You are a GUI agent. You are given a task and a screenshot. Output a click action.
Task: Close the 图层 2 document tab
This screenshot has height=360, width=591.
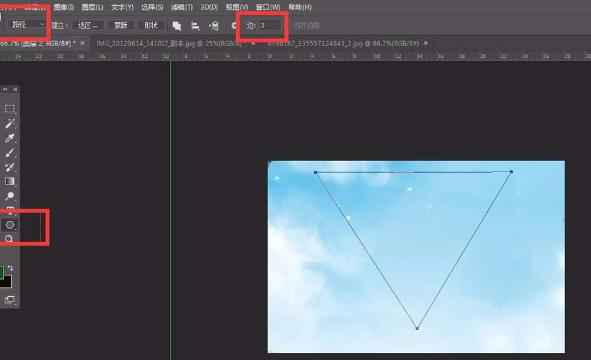click(x=82, y=43)
